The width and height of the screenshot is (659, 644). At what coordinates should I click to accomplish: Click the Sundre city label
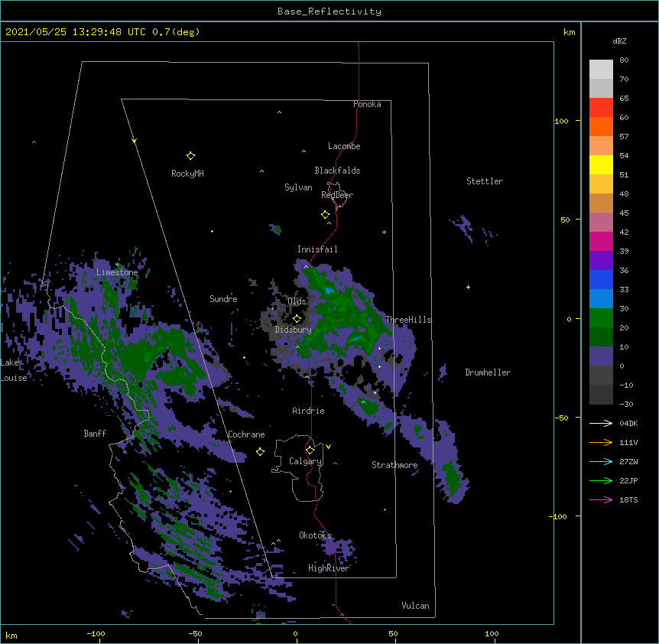pos(223,299)
